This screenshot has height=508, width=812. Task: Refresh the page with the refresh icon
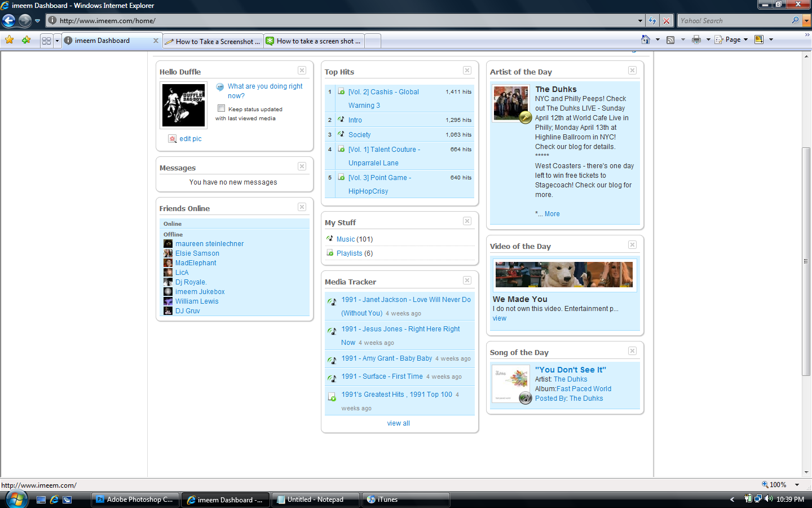(x=652, y=21)
